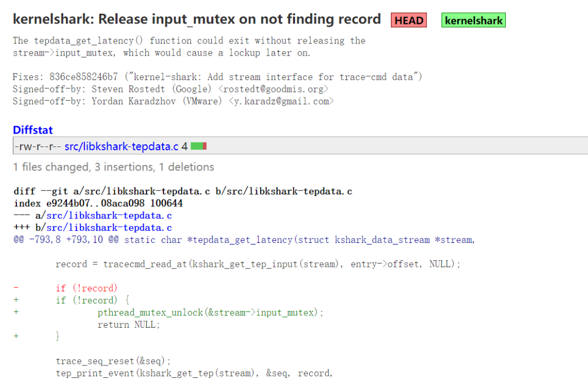
Task: Click the 'tep_print_event' code line
Action: click(x=194, y=373)
